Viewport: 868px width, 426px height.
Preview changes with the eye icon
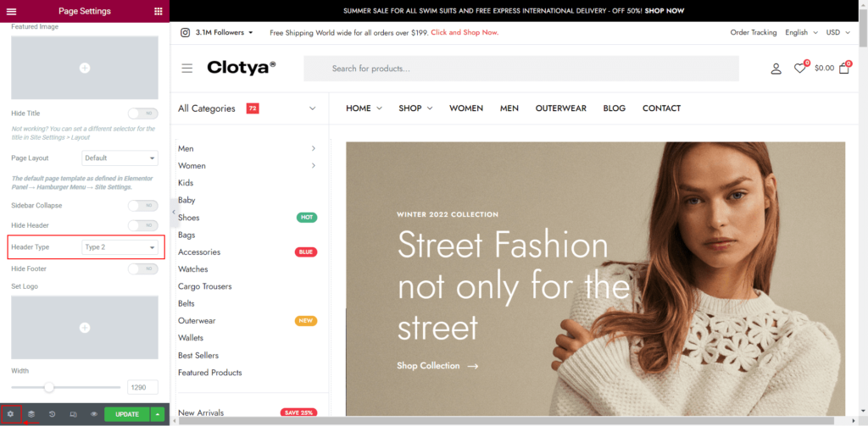click(94, 414)
